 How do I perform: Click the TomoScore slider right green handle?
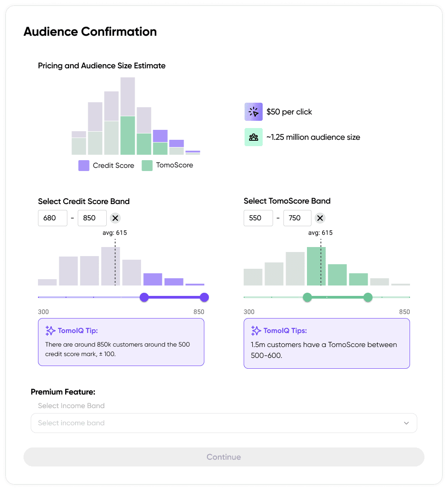368,297
